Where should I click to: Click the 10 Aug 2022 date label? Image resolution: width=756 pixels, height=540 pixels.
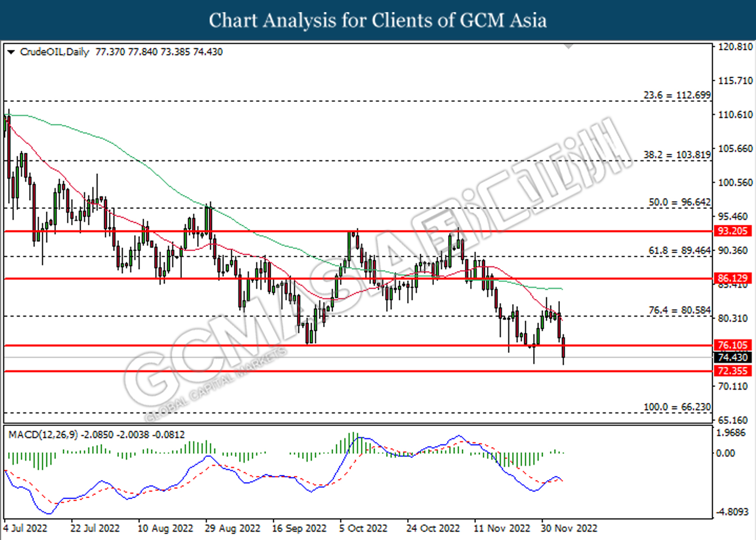click(x=165, y=528)
